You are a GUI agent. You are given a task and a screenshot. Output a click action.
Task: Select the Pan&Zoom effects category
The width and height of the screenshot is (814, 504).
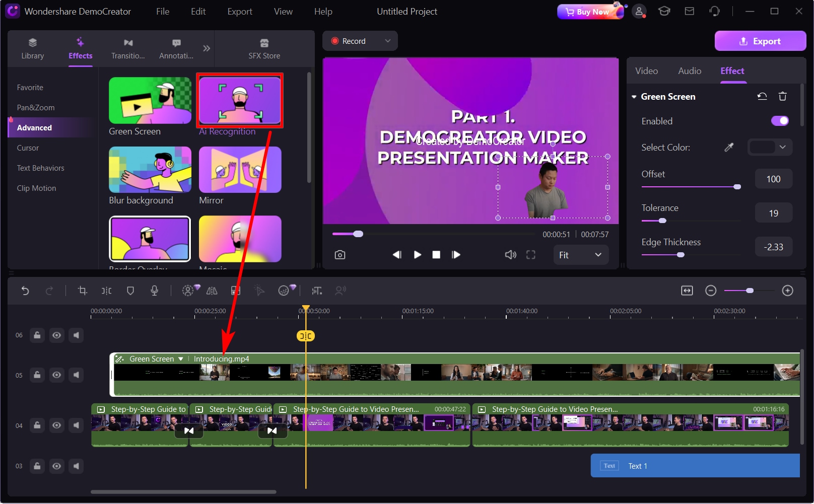(36, 107)
